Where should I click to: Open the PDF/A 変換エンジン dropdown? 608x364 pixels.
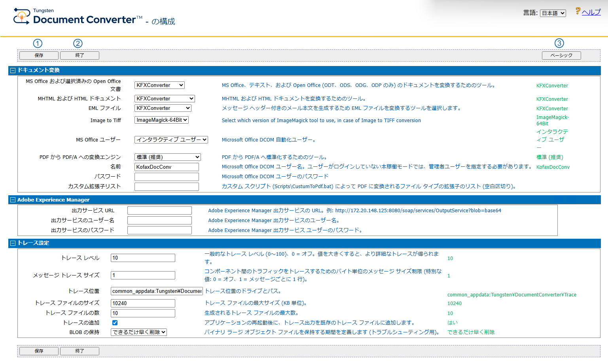(x=168, y=157)
